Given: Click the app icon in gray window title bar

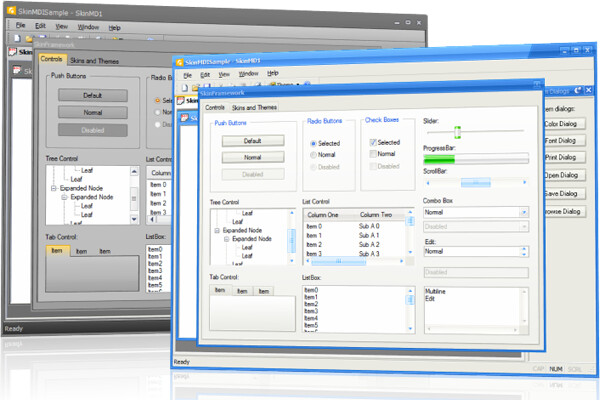Looking at the screenshot, I should pyautogui.click(x=9, y=9).
